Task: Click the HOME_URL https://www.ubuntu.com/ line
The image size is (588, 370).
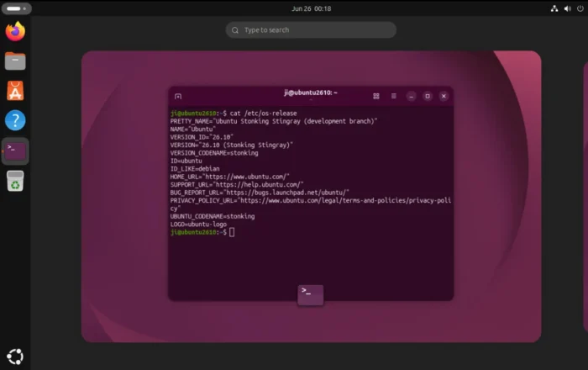Action: tap(230, 177)
